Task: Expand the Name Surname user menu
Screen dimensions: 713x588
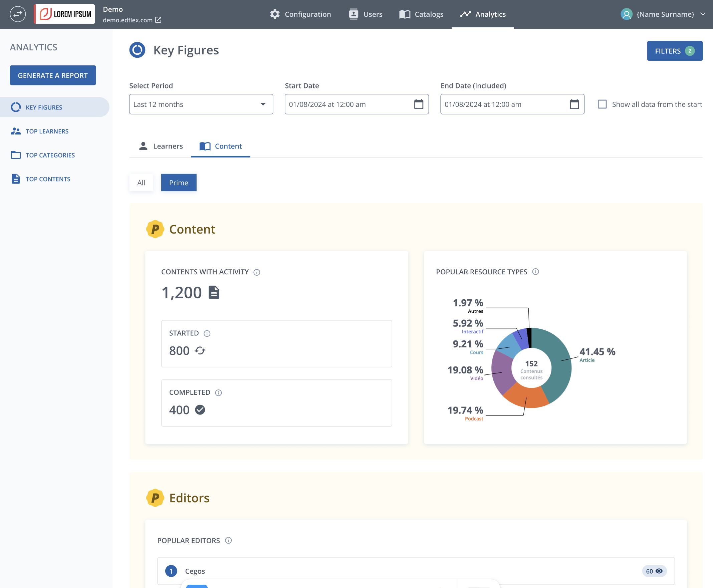Action: (663, 14)
